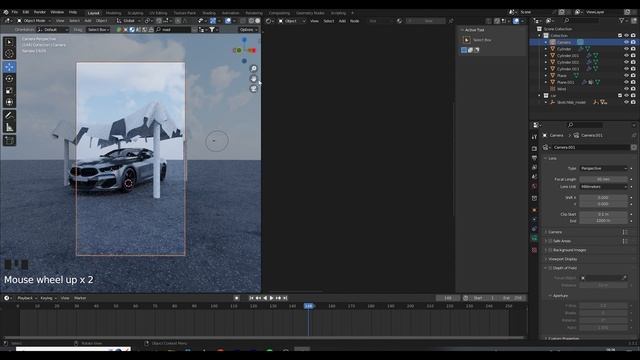
Task: Select the Annotate pencil tool
Action: [9, 116]
